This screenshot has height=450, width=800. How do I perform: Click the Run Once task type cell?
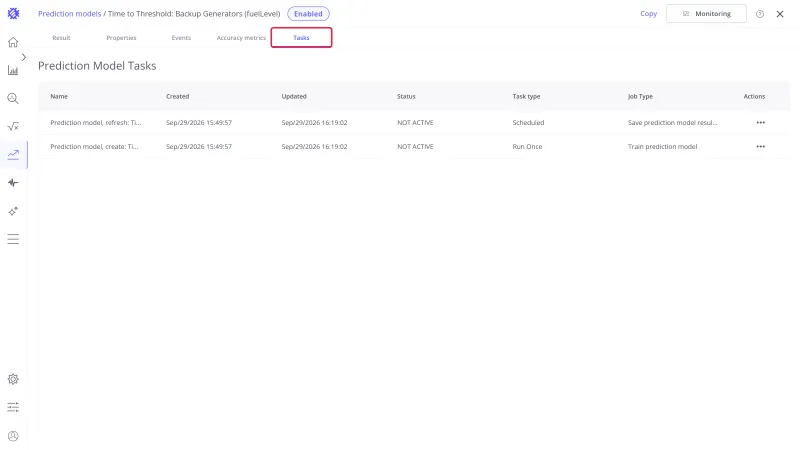(x=527, y=146)
